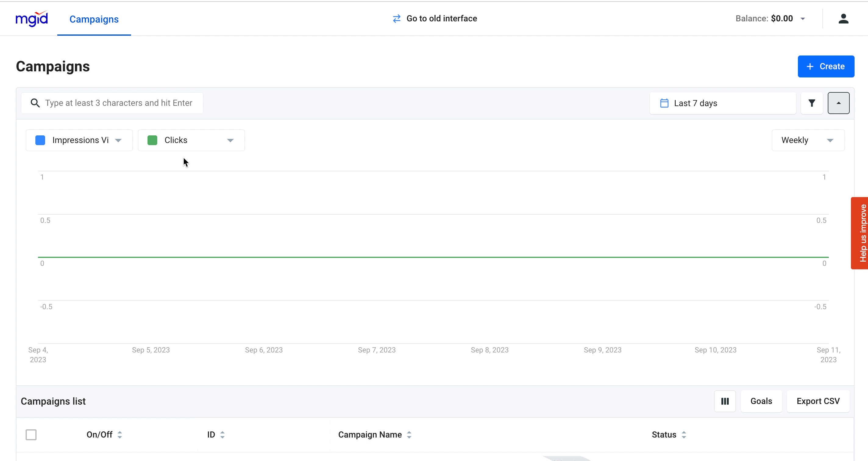
Task: Switch to the Campaigns tab
Action: (x=94, y=19)
